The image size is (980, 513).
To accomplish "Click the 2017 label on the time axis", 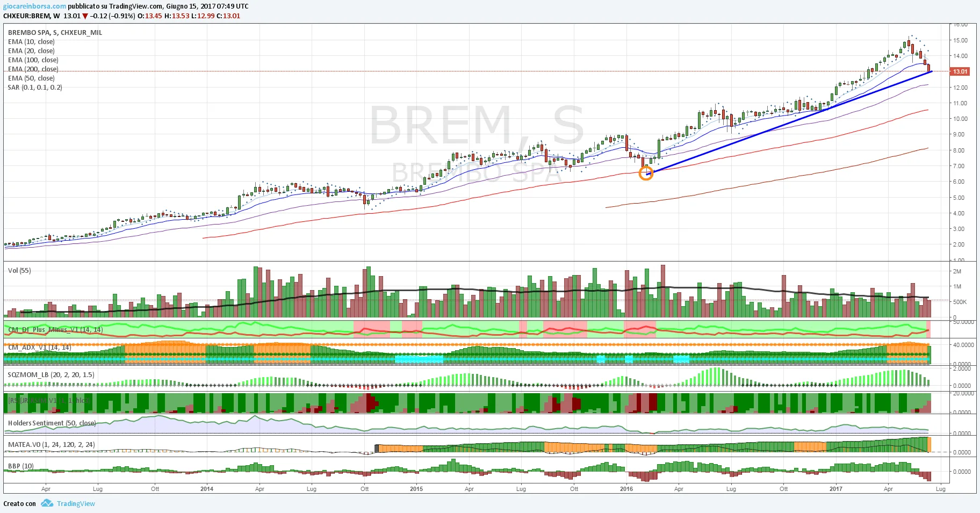I will 836,489.
